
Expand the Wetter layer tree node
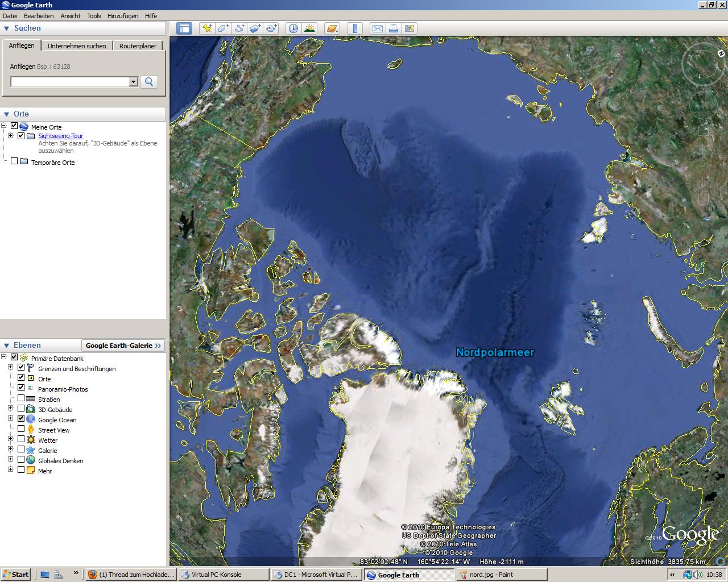pyautogui.click(x=10, y=439)
